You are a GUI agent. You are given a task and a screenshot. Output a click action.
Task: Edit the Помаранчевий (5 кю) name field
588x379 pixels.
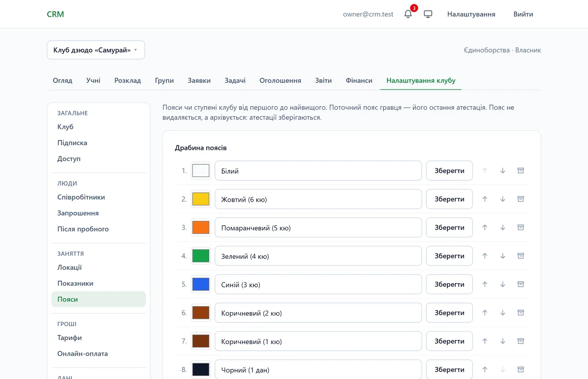318,228
